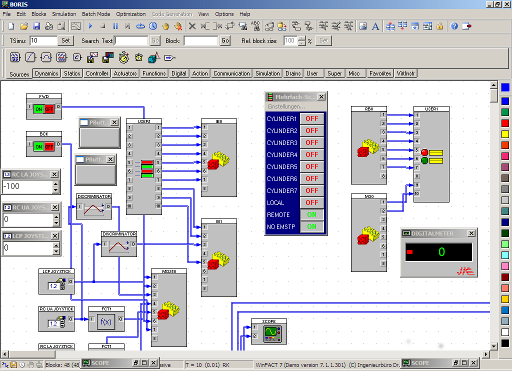
Task: Open the Simulation menu
Action: [64, 14]
